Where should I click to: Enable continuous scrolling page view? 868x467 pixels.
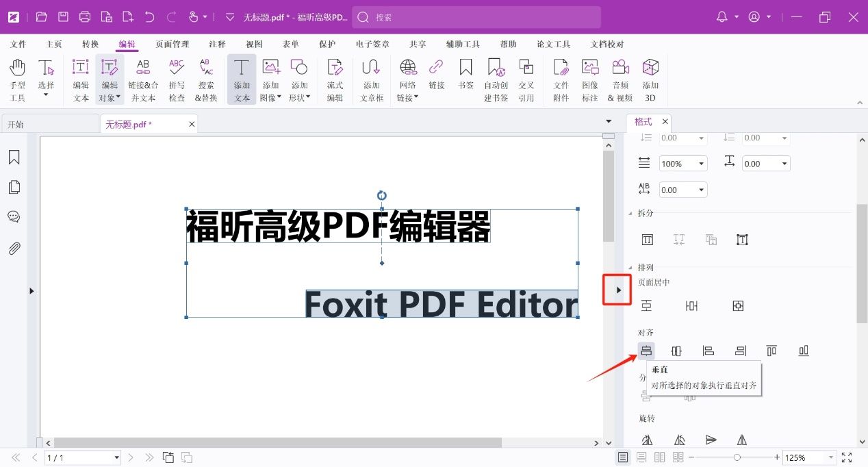tap(641, 457)
